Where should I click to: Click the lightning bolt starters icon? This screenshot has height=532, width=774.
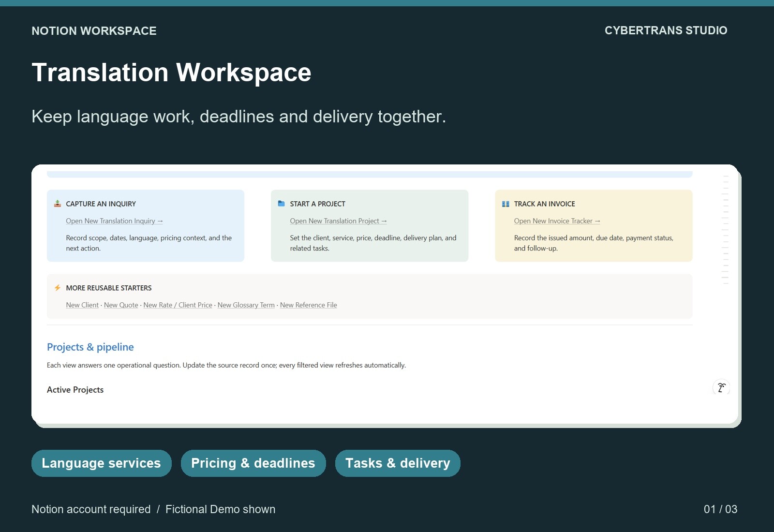[58, 288]
